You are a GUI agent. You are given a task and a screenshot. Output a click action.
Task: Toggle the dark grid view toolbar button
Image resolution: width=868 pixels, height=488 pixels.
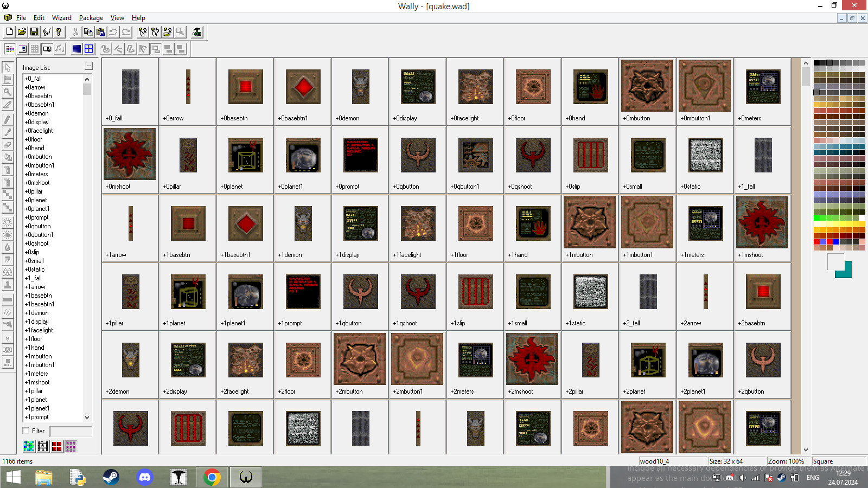[x=76, y=49]
